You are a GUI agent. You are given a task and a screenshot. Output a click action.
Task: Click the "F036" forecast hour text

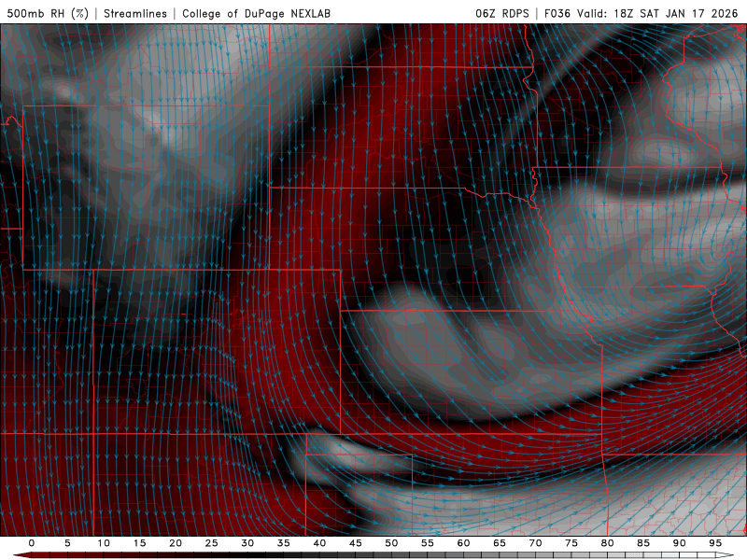pyautogui.click(x=557, y=13)
